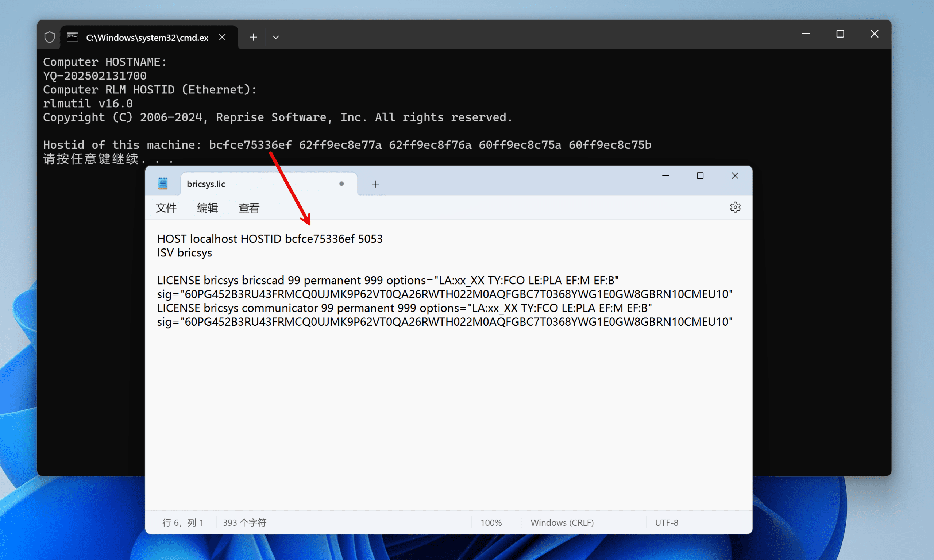Close the cmd.exe terminal tab

(222, 37)
